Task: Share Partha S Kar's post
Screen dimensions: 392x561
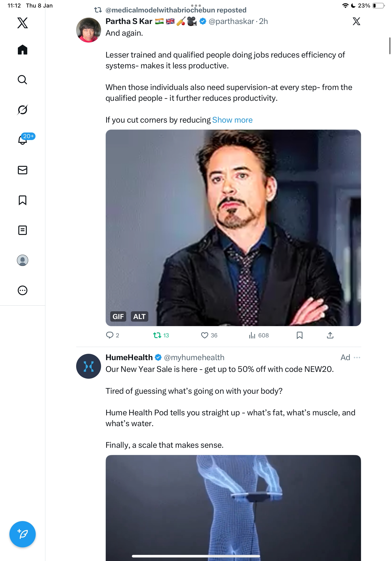Action: [x=330, y=335]
